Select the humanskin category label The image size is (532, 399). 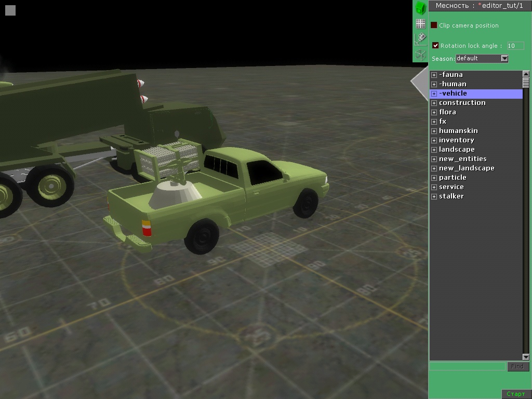458,130
